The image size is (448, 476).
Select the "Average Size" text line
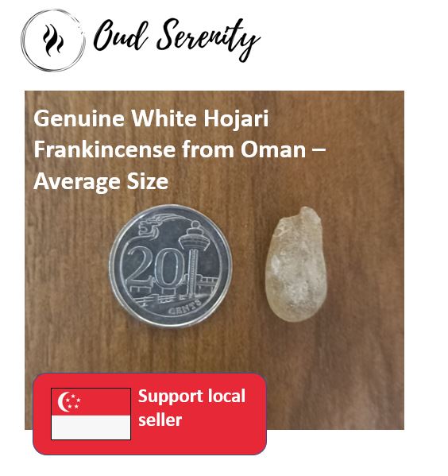pos(101,181)
